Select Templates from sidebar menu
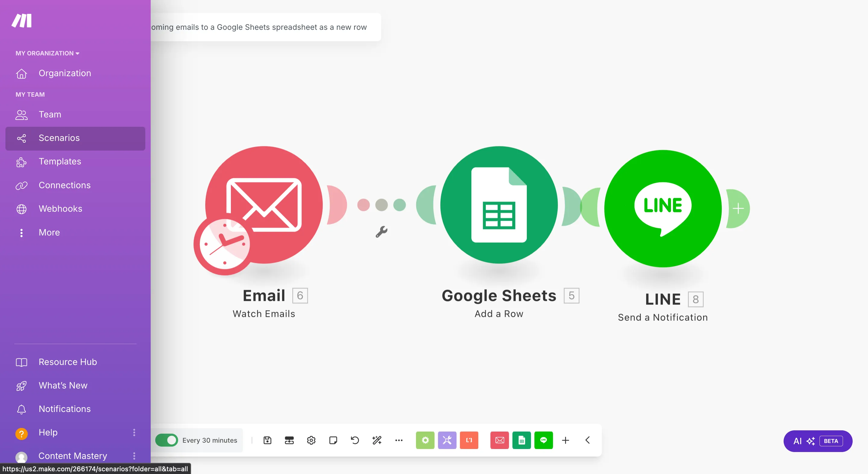Image resolution: width=868 pixels, height=474 pixels. pos(60,161)
